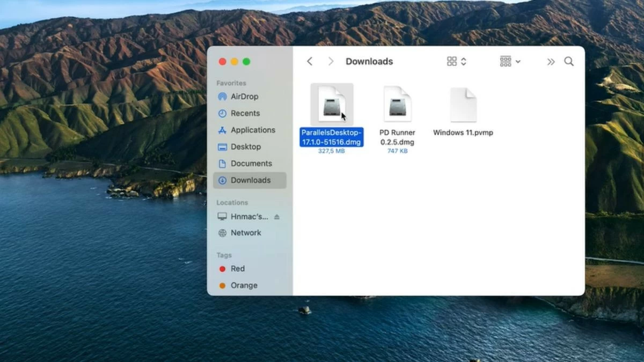Screen dimensions: 644x362
Task: Filter by the Red tag
Action: (x=237, y=269)
